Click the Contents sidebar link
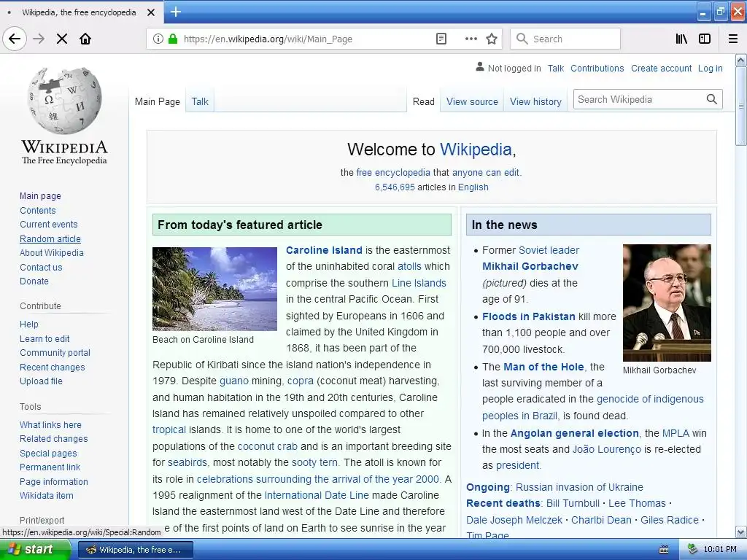This screenshot has width=747, height=560. 38,210
